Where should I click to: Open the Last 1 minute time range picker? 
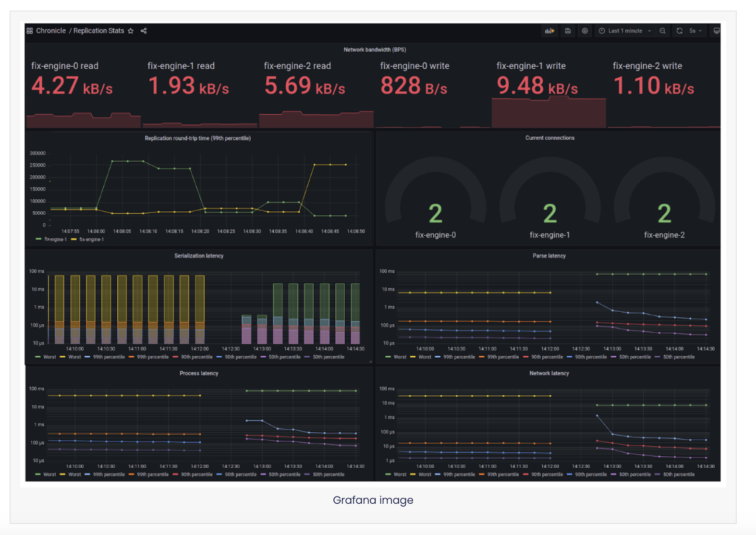coord(625,31)
